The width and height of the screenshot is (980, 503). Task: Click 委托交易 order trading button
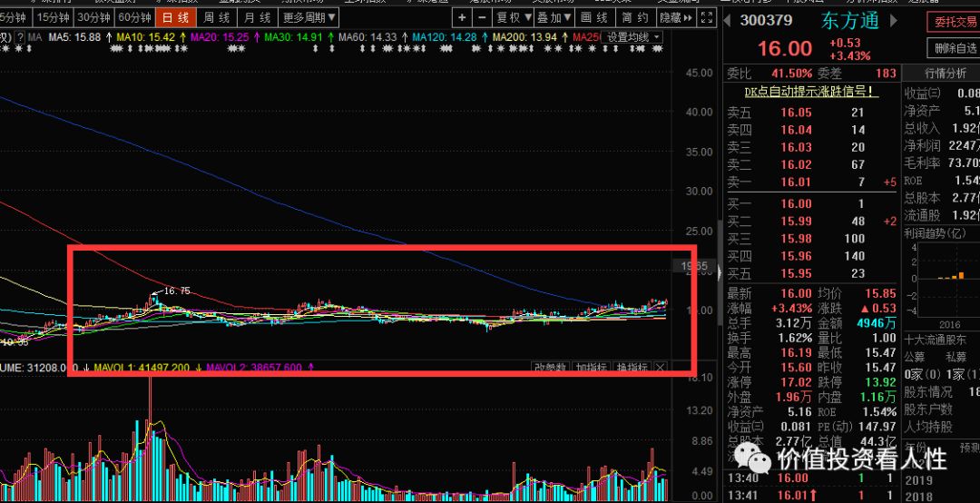coord(955,23)
